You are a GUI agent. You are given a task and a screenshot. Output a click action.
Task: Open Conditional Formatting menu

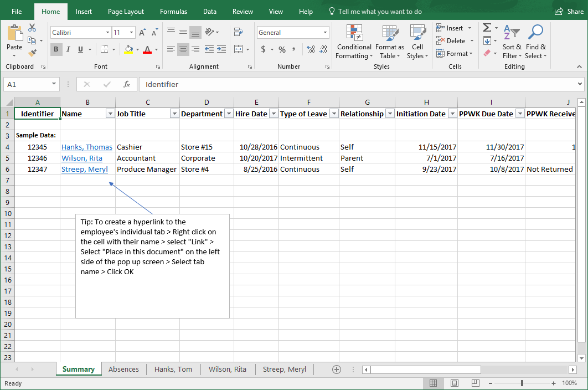[x=354, y=42]
